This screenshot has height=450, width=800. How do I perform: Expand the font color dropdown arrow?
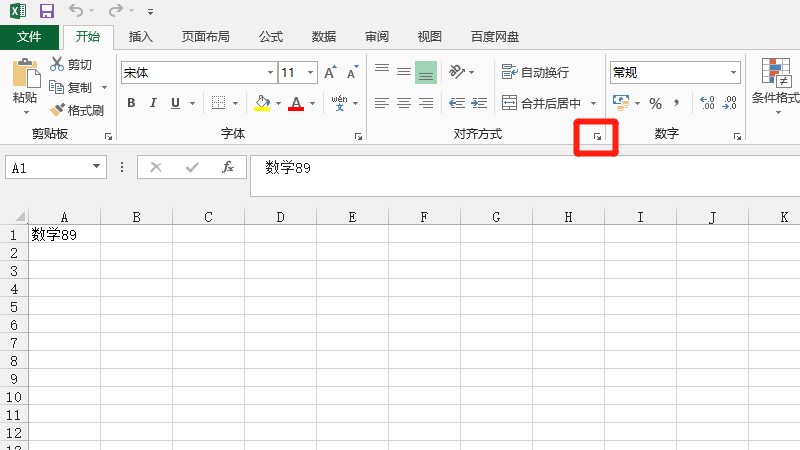312,104
